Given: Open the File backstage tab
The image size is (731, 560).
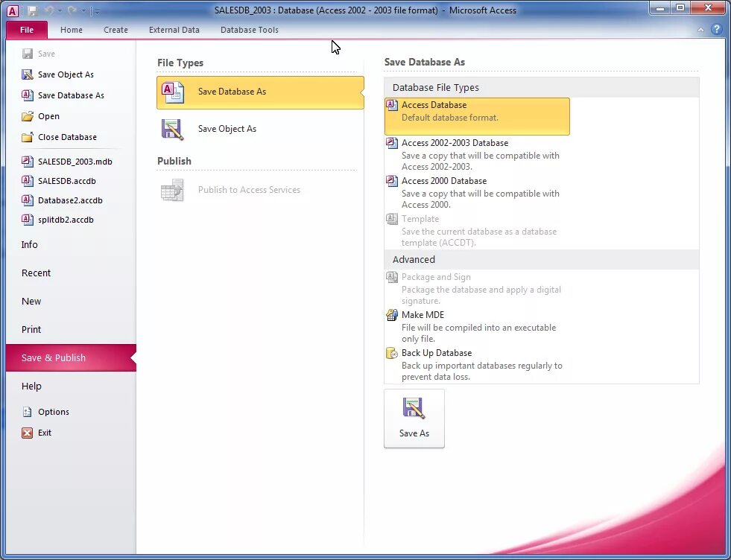Looking at the screenshot, I should (x=27, y=30).
